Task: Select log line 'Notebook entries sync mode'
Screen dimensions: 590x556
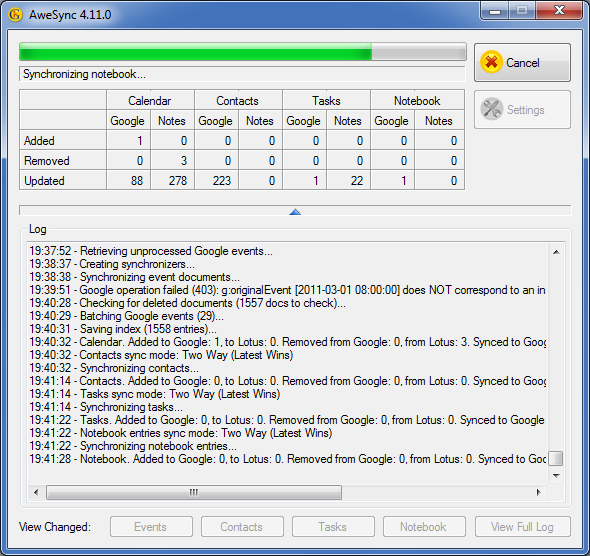Action: click(x=181, y=433)
